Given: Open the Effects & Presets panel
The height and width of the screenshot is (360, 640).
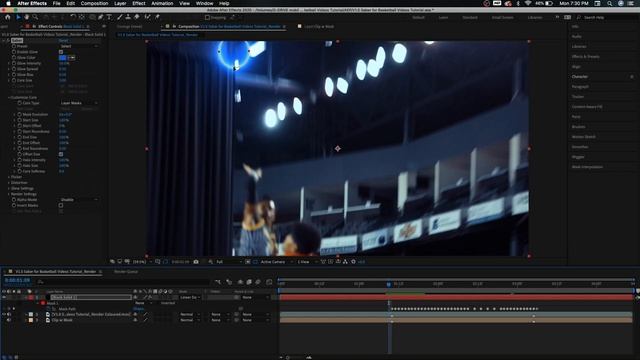Looking at the screenshot, I should click(x=585, y=57).
